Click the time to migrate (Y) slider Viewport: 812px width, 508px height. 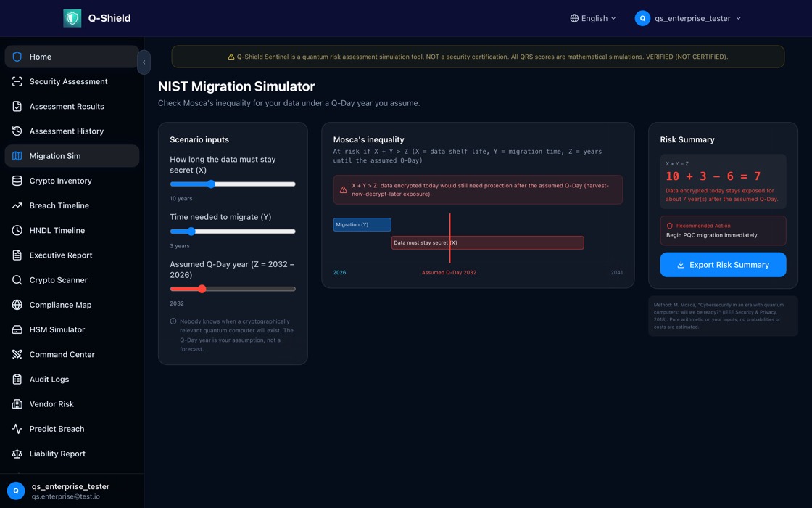coord(233,232)
